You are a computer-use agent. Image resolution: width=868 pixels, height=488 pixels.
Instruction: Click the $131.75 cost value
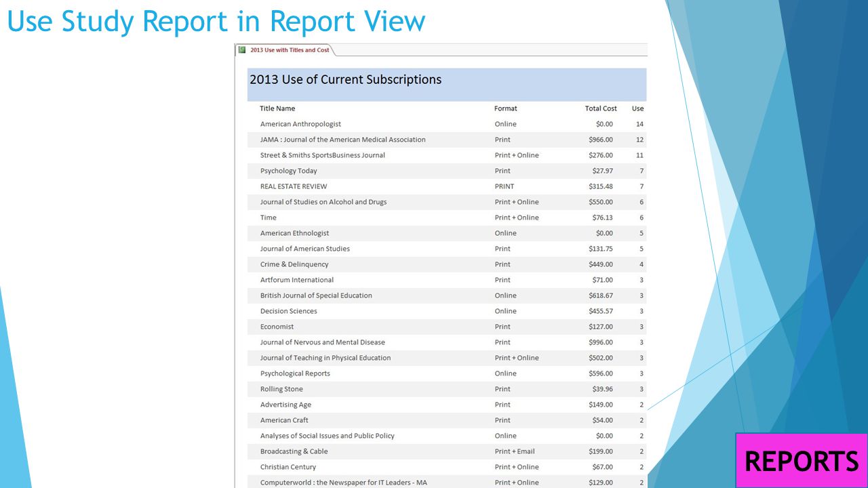pos(601,249)
